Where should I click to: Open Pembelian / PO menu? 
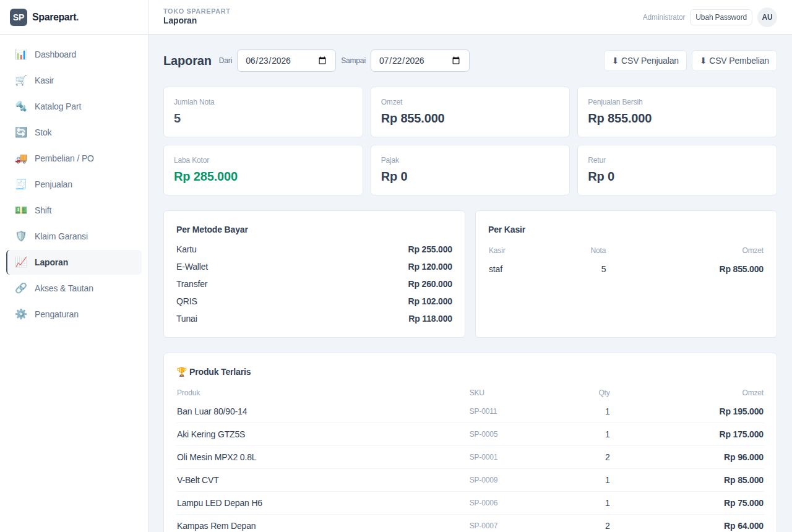click(x=74, y=158)
